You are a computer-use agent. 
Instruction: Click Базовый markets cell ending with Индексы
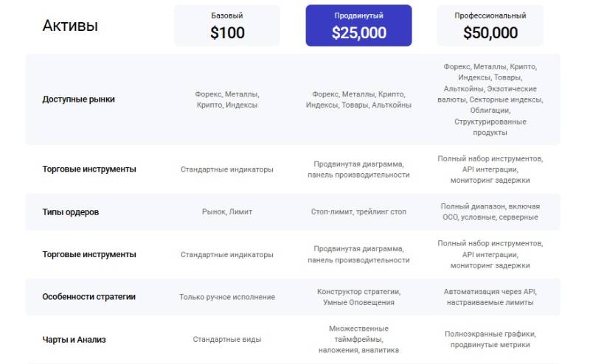tap(227, 99)
